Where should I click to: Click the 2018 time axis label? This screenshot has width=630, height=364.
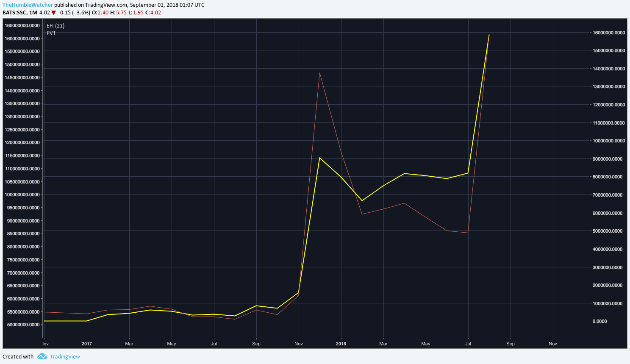[341, 344]
